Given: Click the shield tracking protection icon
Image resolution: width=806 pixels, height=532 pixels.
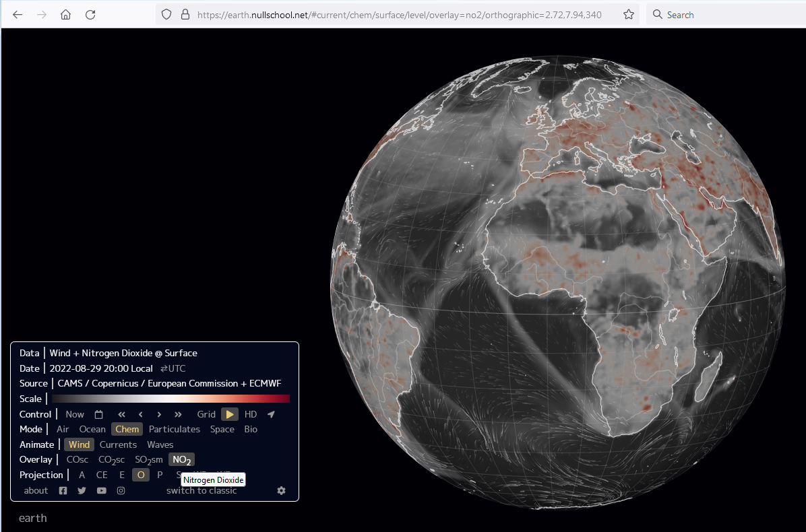Looking at the screenshot, I should 166,14.
